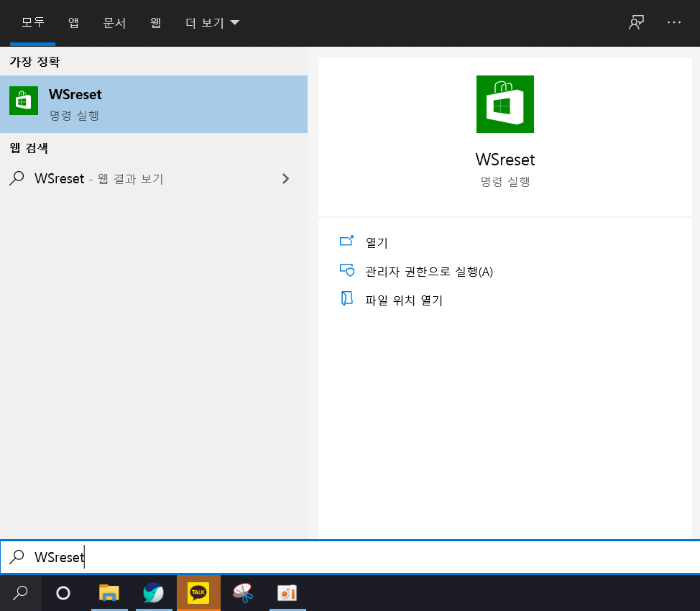The width and height of the screenshot is (700, 611).
Task: Click the taskbar search magnifier button
Action: tap(21, 593)
